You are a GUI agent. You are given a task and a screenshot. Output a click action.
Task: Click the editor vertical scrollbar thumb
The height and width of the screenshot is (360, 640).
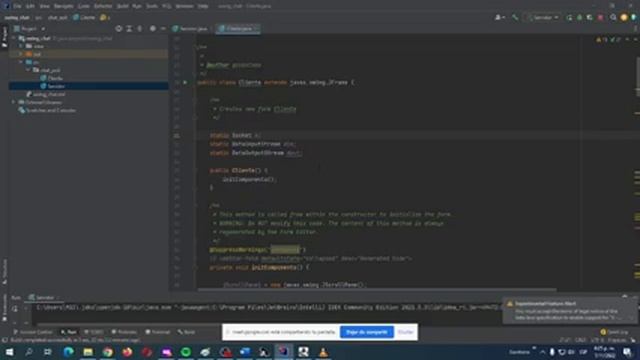(638, 77)
